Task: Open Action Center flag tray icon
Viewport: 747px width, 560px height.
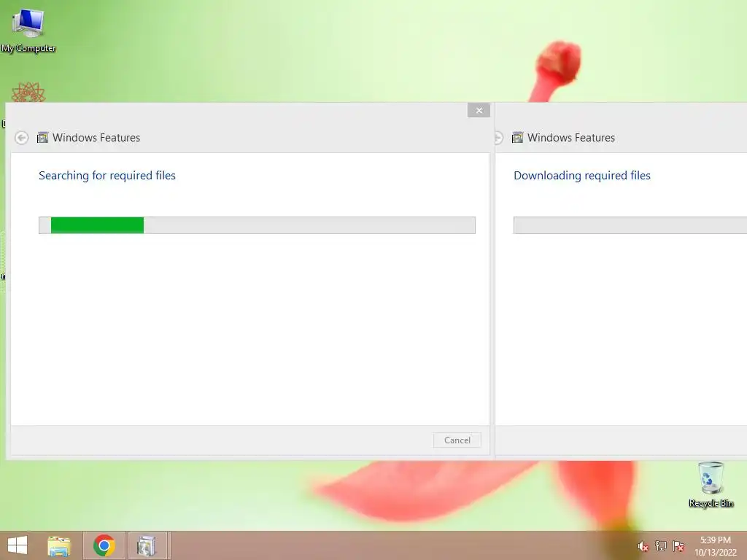Action: click(678, 546)
